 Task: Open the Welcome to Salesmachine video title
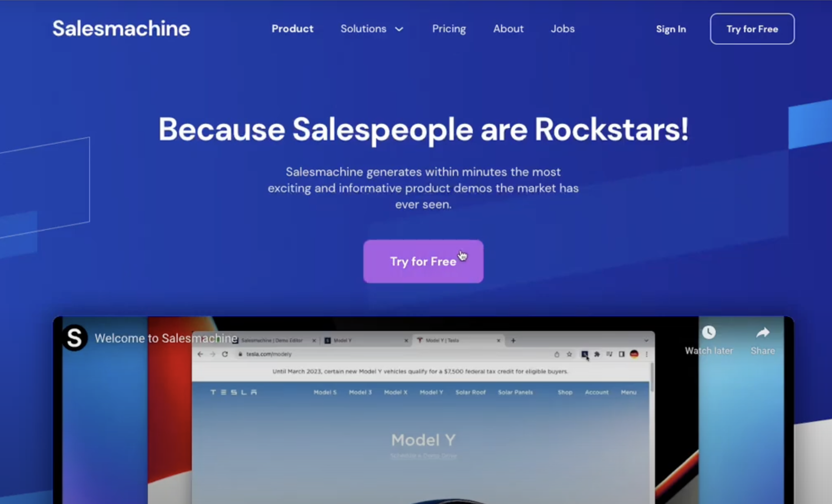(166, 338)
